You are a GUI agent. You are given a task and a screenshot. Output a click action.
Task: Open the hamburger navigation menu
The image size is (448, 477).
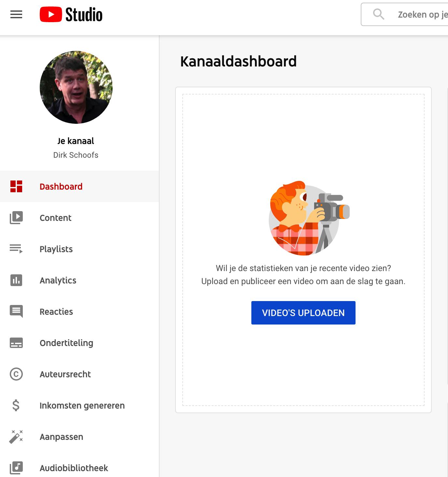tap(16, 14)
